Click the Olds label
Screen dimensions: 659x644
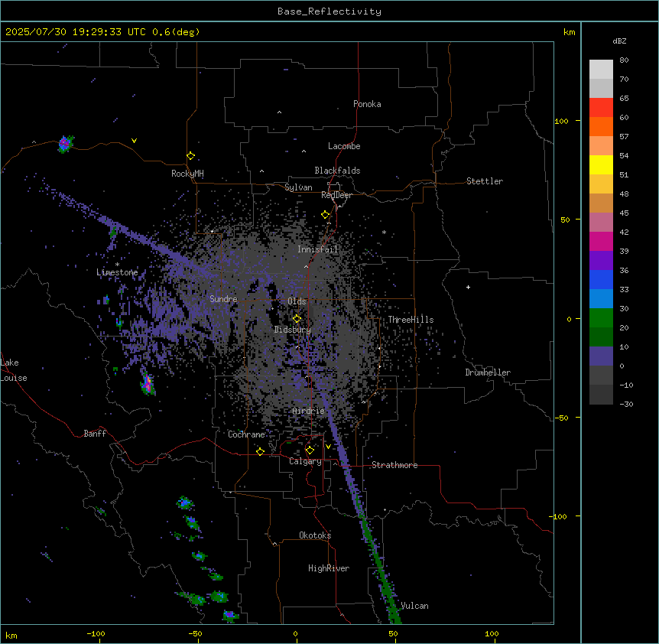[297, 301]
